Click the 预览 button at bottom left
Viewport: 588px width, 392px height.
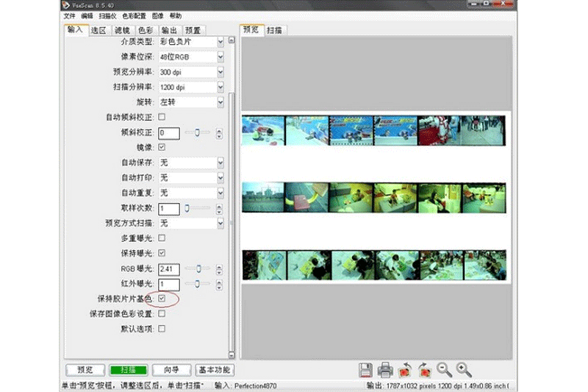pos(85,370)
